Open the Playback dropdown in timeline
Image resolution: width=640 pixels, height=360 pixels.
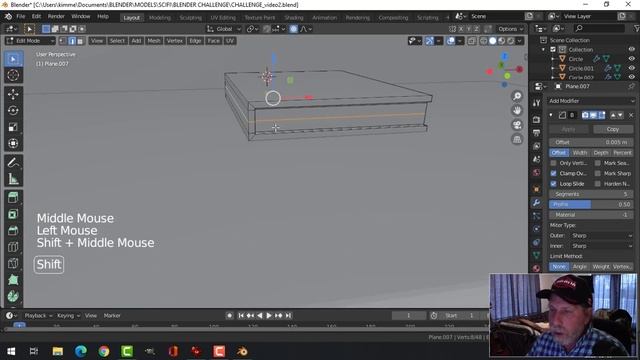tap(38, 316)
